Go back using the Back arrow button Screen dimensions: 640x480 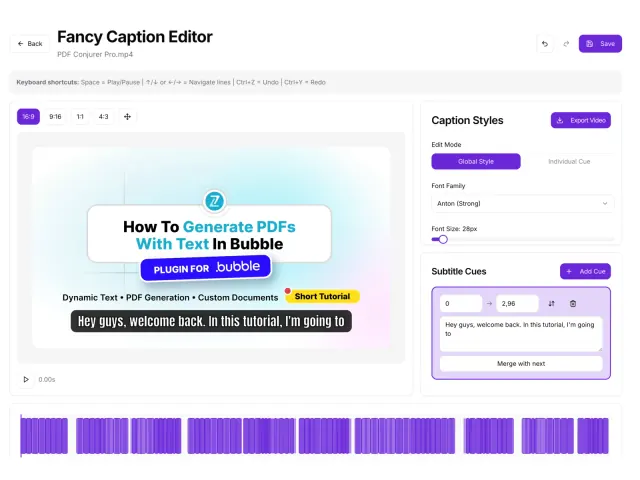pos(30,44)
